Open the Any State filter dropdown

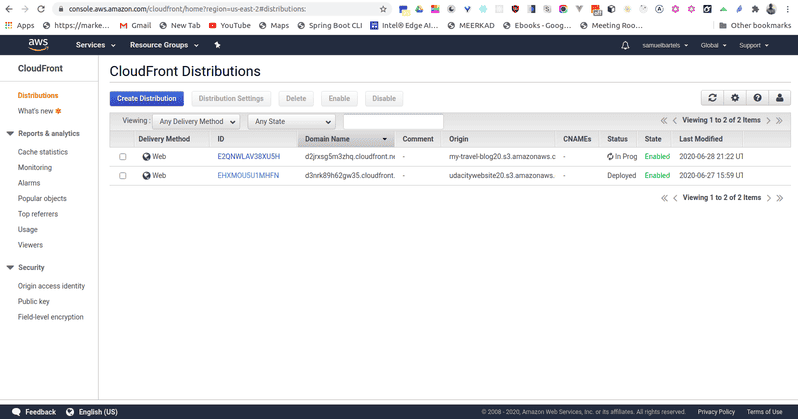[292, 122]
